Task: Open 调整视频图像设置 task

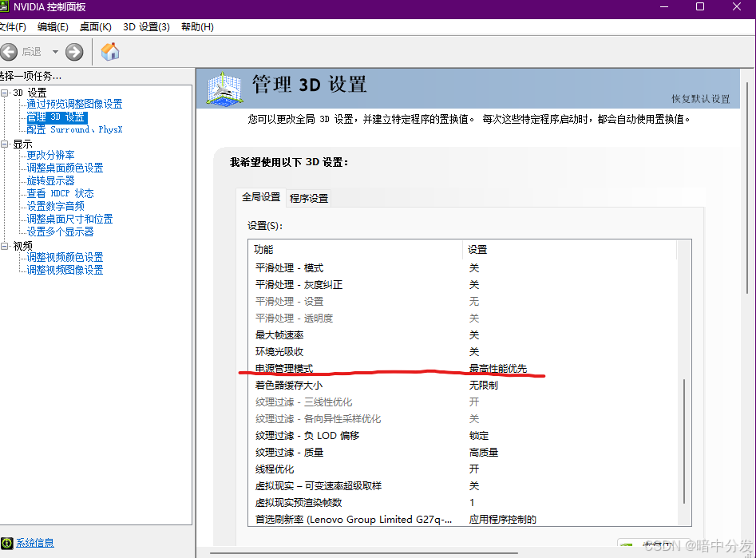Action: (65, 270)
